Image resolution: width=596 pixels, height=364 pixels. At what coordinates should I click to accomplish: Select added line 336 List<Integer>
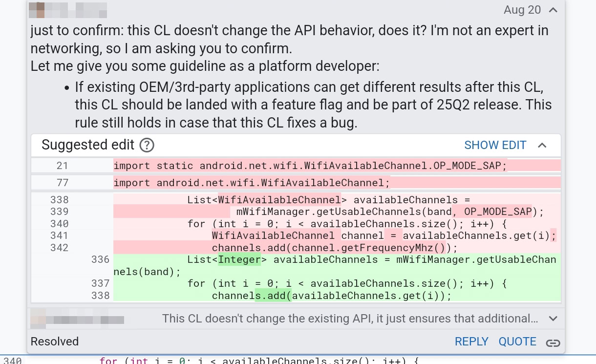(335, 259)
